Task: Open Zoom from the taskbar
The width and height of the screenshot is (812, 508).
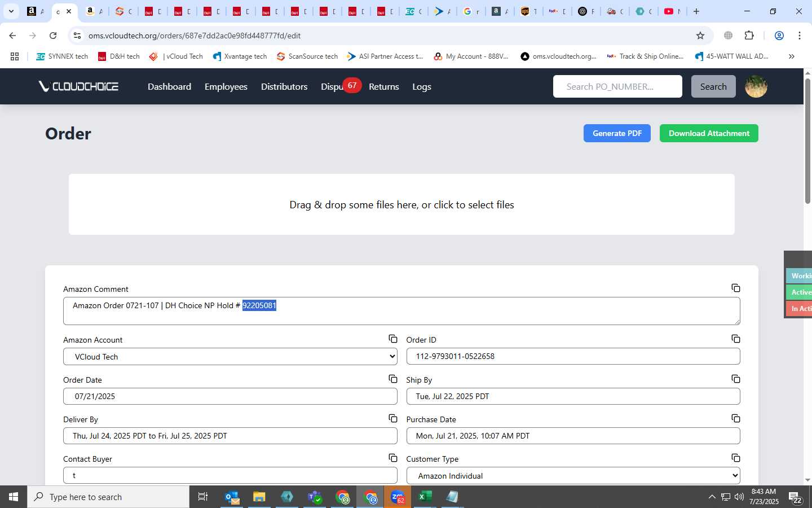Action: 398,497
